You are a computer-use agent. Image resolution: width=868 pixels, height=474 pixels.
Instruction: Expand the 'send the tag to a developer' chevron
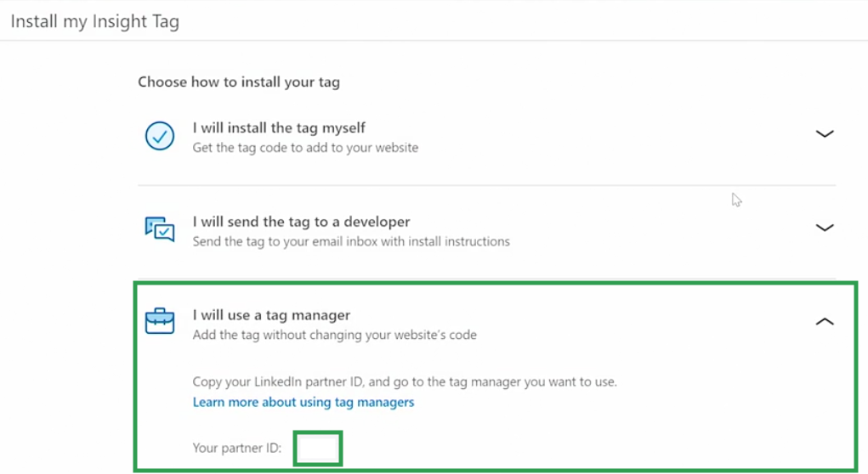click(x=825, y=228)
